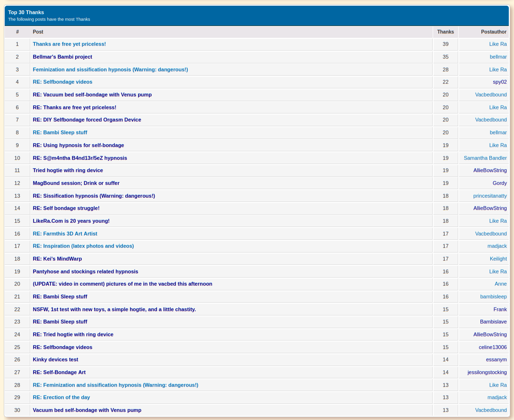
Task: Open "RE: Self-Bondage Art" post
Action: [59, 372]
